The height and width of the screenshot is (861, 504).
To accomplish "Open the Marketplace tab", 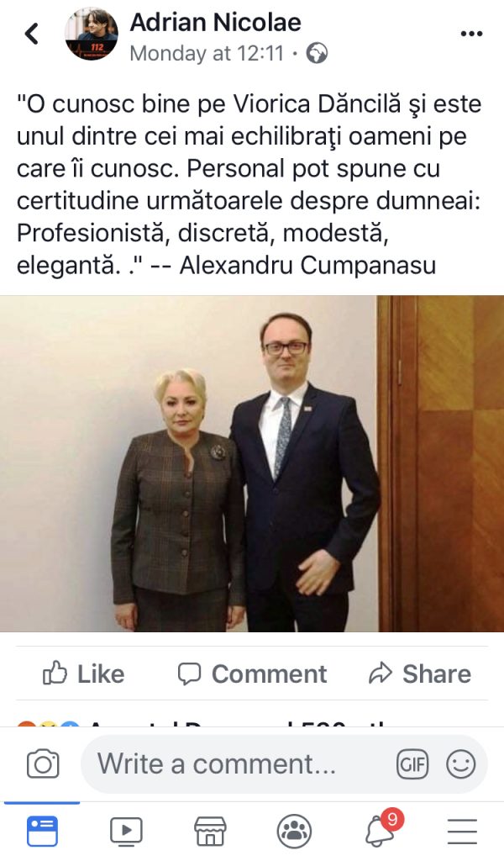I will coord(210,832).
